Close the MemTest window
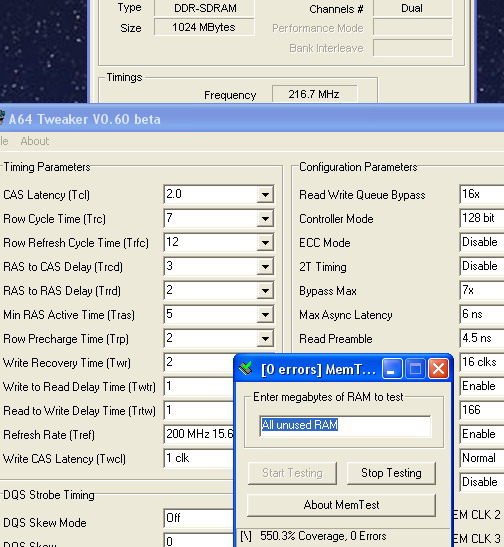504x547 pixels. (438, 369)
